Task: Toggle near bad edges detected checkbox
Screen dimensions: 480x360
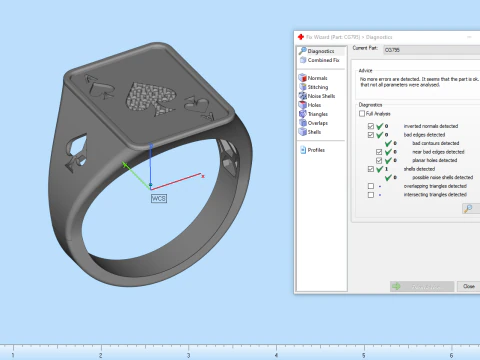Action: point(379,152)
